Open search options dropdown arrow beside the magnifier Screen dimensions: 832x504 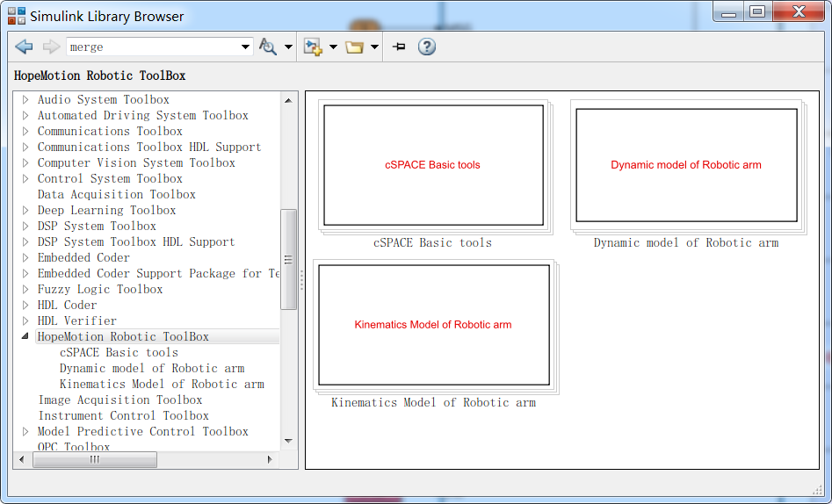click(288, 47)
